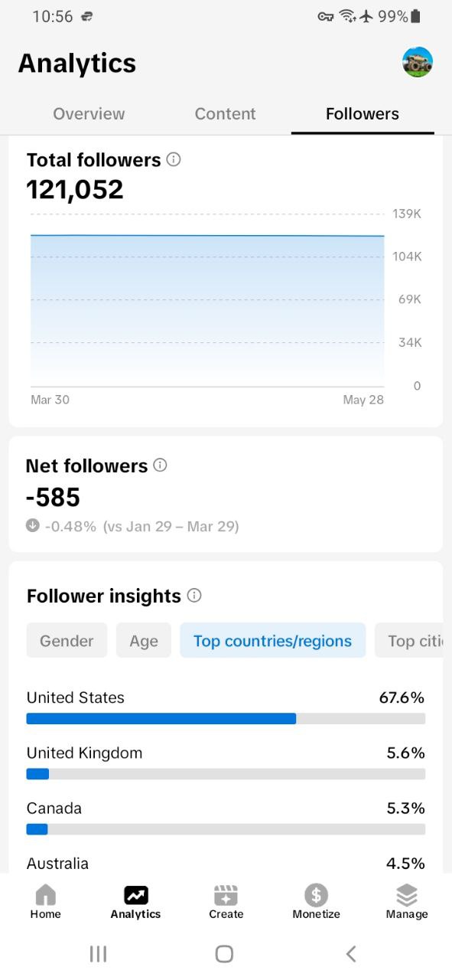Tap the Total followers info icon
This screenshot has width=452, height=980.
[x=174, y=159]
